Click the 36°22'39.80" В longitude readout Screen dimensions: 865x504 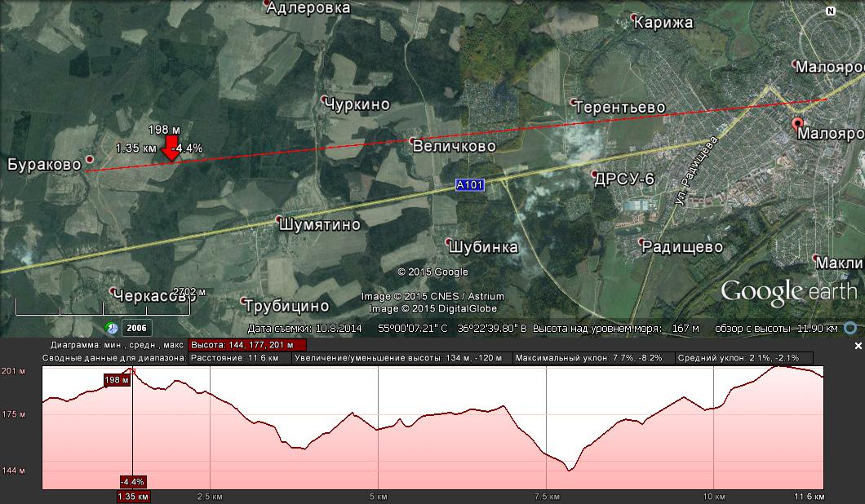click(x=492, y=328)
